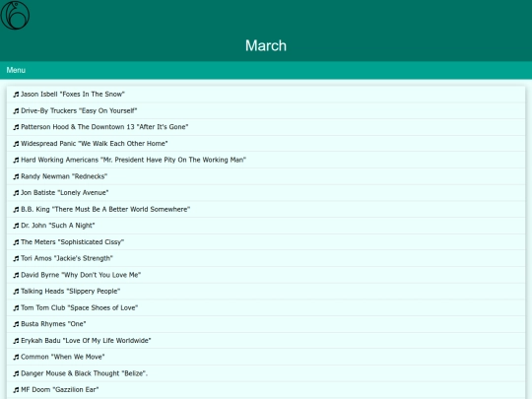This screenshot has width=532, height=399.
Task: Click the music note icon beside Jon Batiste
Action: click(x=16, y=193)
